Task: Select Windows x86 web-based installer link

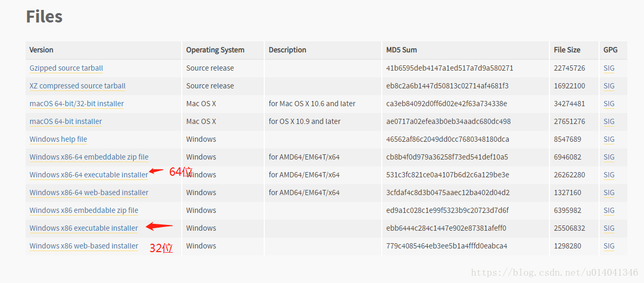Action: [x=84, y=246]
